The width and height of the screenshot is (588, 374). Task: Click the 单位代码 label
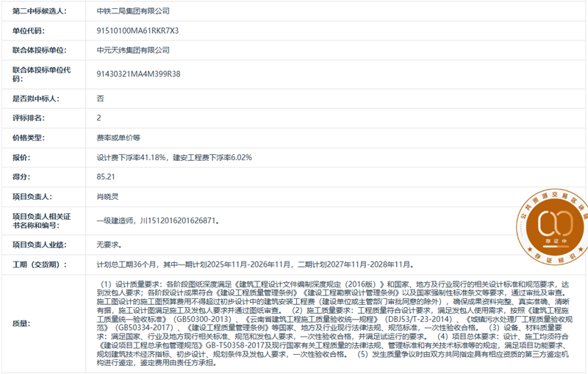tap(29, 31)
